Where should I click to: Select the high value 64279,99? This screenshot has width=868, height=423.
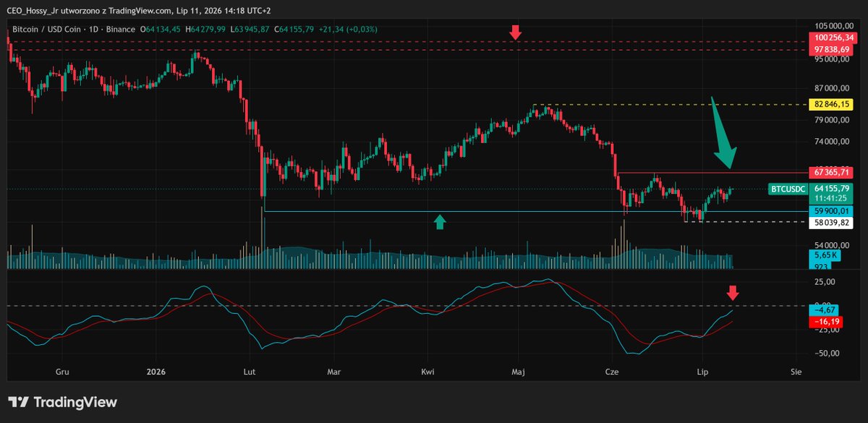pyautogui.click(x=205, y=29)
